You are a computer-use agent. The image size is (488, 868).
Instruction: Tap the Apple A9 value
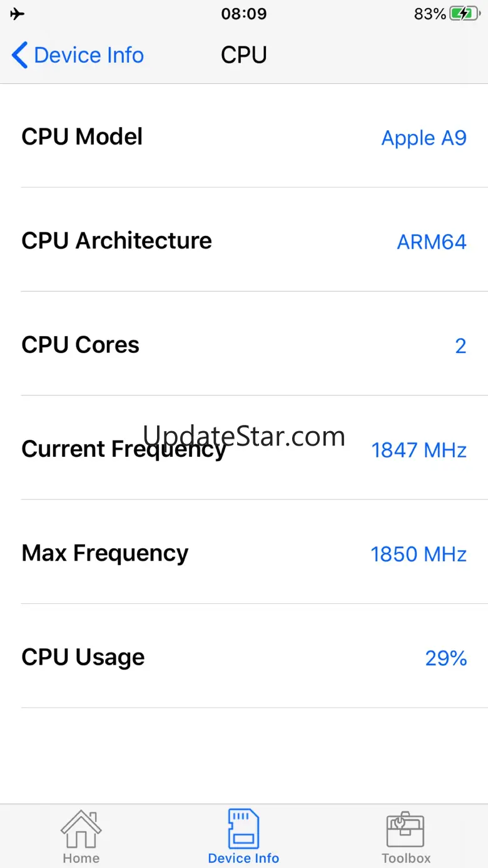(424, 138)
